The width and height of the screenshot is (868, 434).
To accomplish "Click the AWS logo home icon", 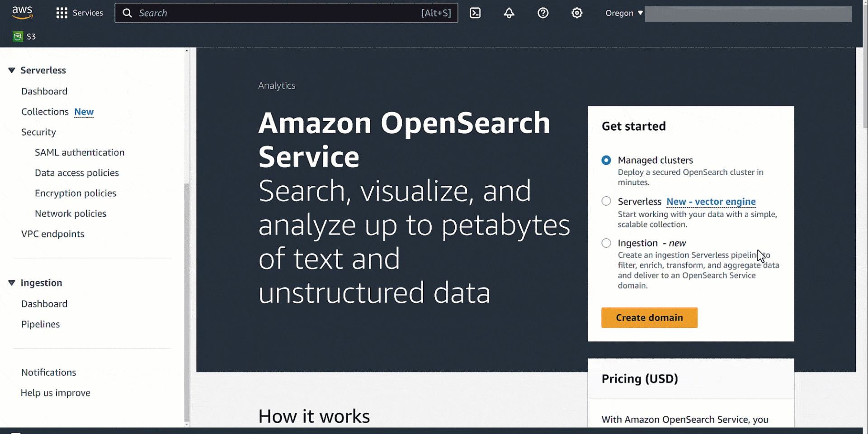I will 22,13.
